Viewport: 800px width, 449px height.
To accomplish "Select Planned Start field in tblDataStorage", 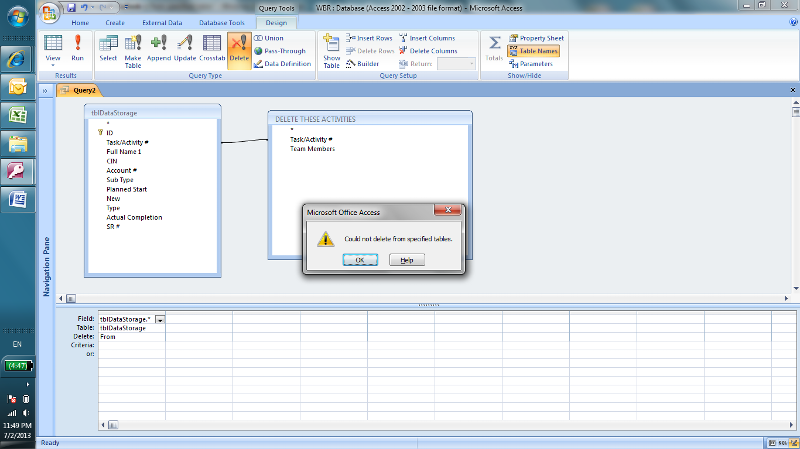I will point(127,189).
